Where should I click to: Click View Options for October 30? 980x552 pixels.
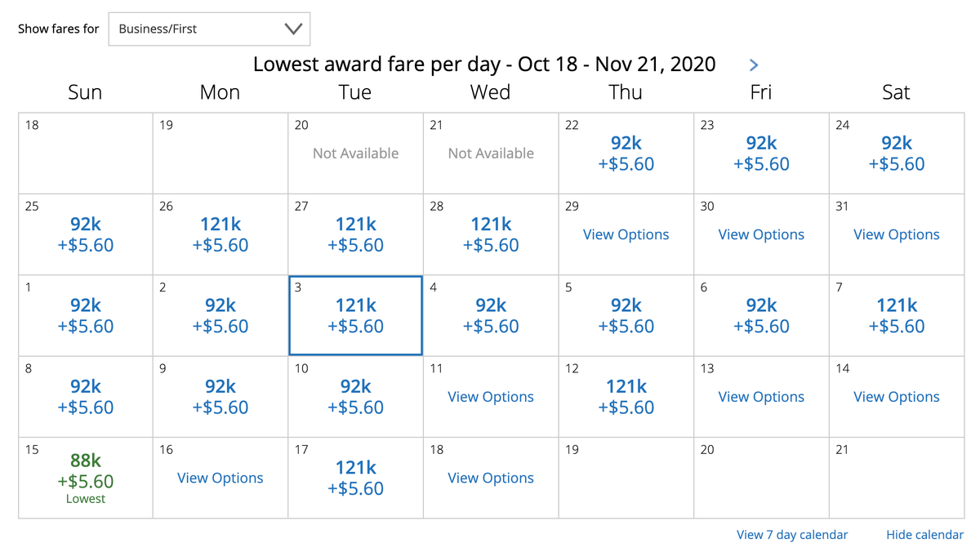760,234
